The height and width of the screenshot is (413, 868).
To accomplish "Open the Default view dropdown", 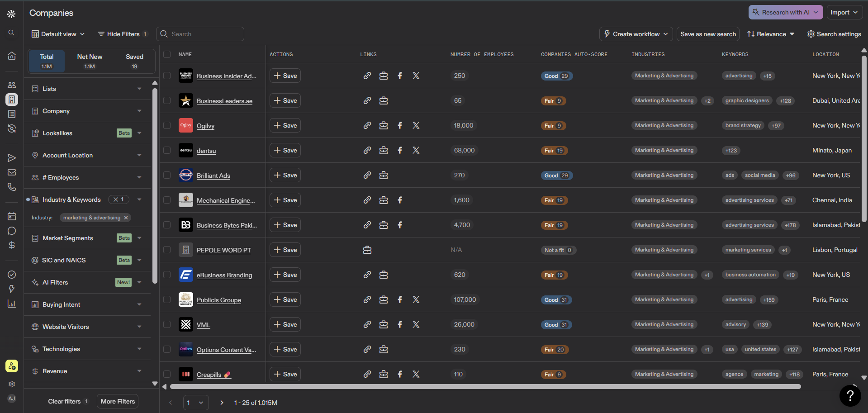I will coord(58,34).
